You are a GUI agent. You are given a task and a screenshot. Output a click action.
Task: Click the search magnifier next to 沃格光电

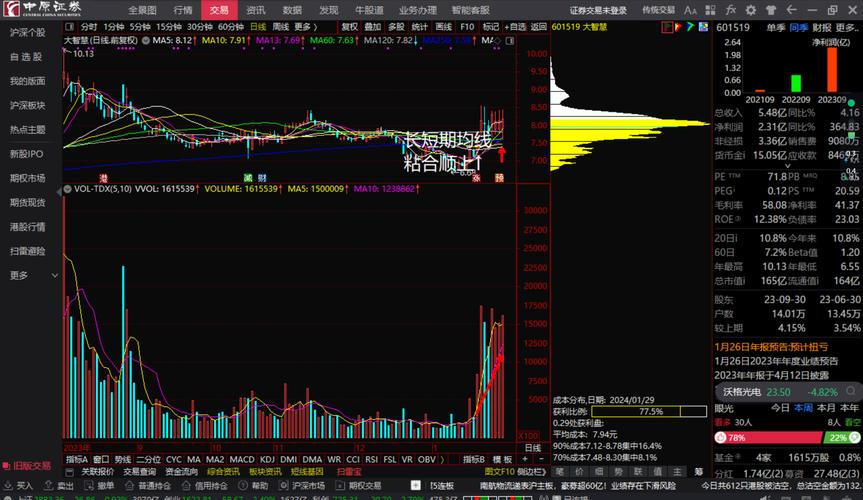pos(851,391)
